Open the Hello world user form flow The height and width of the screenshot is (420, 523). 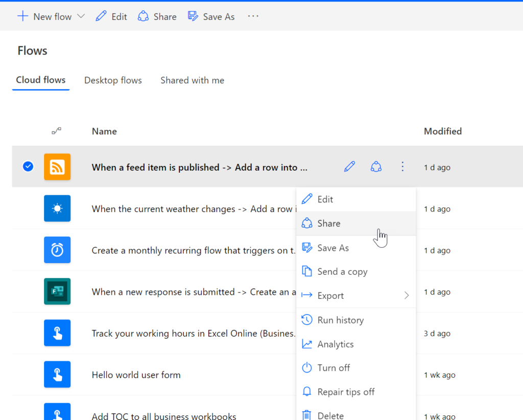(136, 375)
